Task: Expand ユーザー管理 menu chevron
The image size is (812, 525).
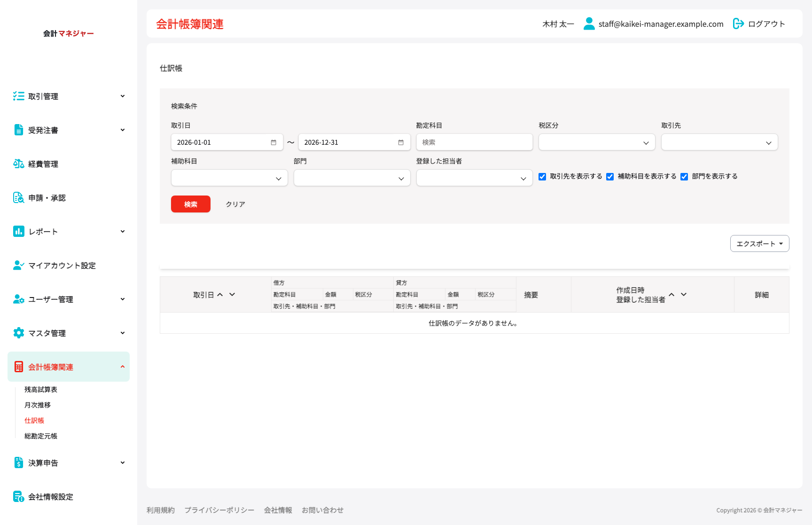Action: [123, 299]
